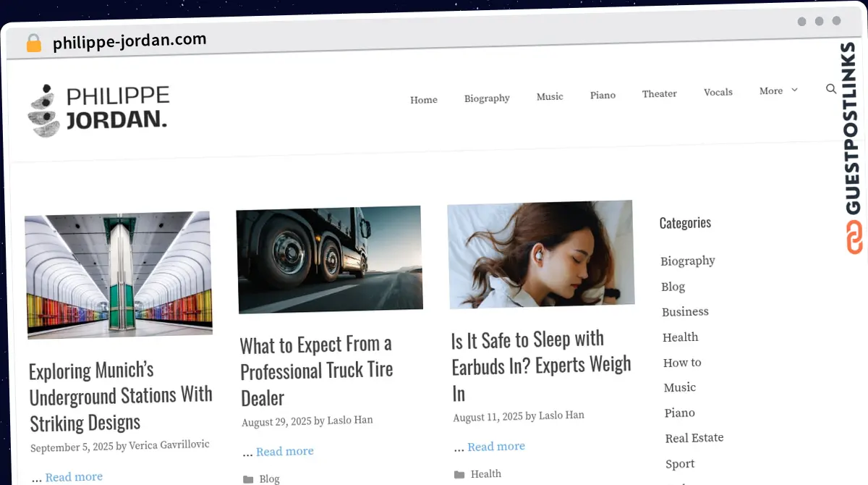This screenshot has height=485, width=868.
Task: Open the How to category in sidebar
Action: click(682, 363)
